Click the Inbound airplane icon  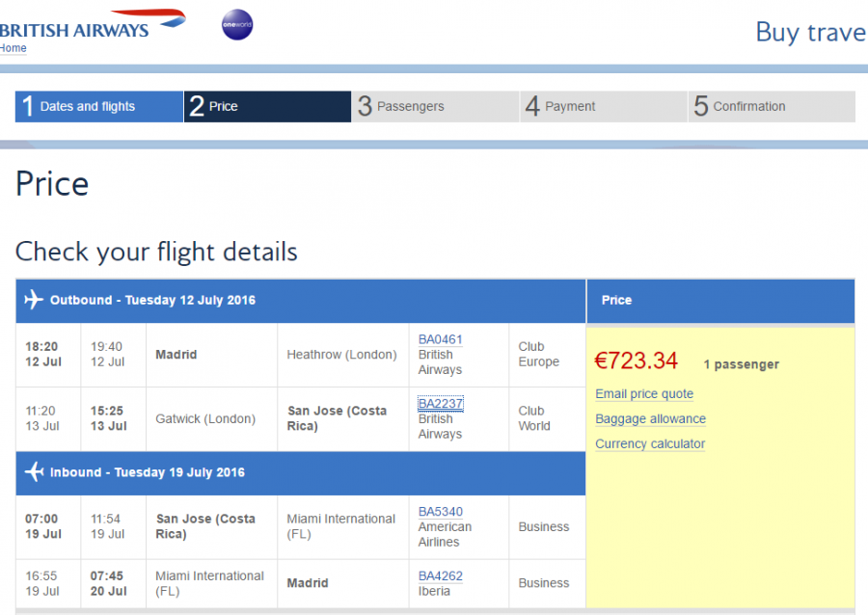[34, 472]
